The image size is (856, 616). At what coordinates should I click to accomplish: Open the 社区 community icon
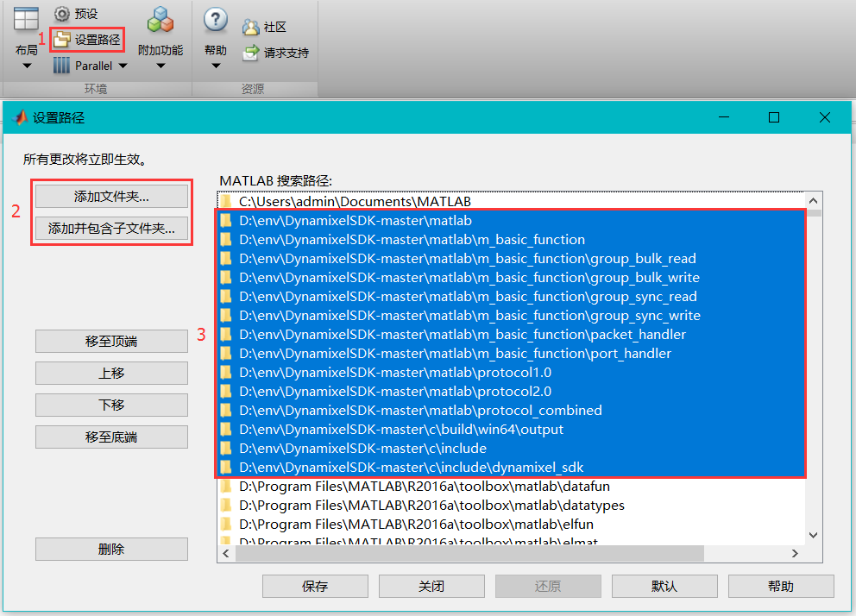[x=250, y=27]
